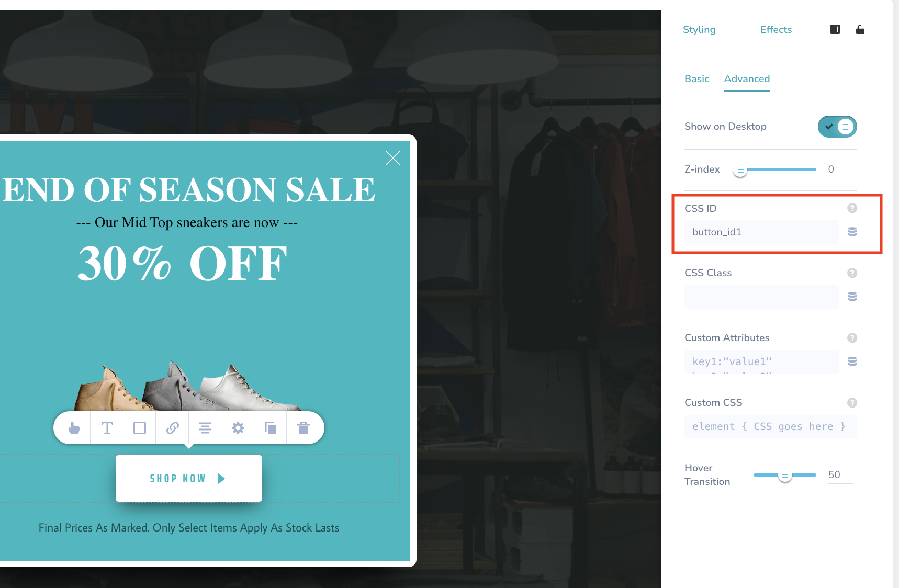Image resolution: width=899 pixels, height=588 pixels.
Task: Open the Effects tab
Action: [x=776, y=30]
